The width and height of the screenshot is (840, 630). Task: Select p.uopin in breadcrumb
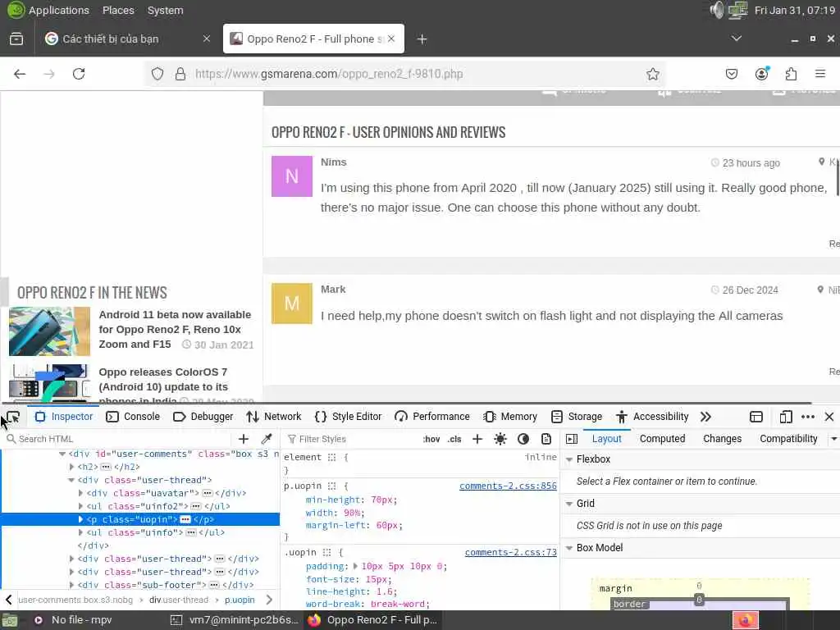[x=240, y=600]
